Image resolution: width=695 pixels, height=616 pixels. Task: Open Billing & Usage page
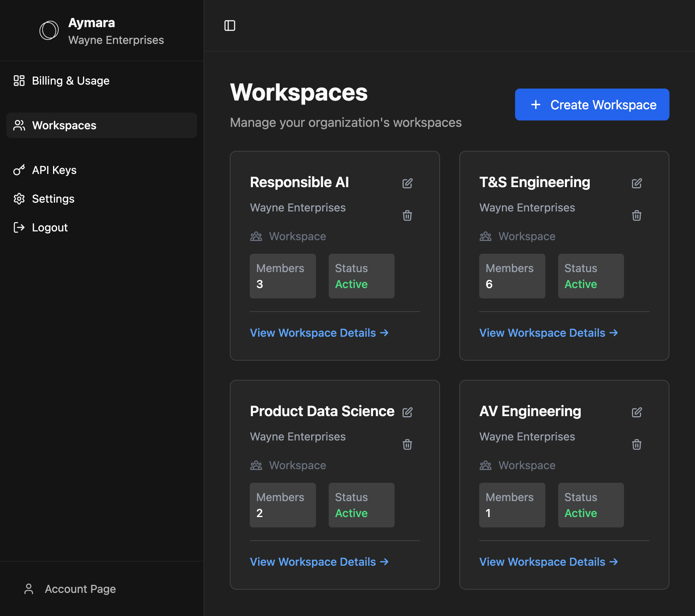coord(102,81)
